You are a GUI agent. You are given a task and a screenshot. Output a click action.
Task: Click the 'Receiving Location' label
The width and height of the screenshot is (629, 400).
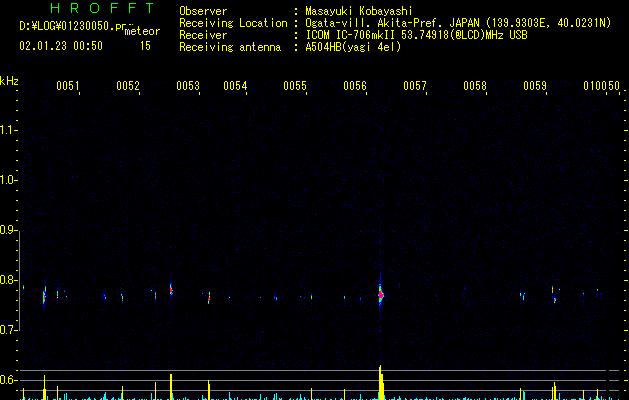click(x=233, y=23)
